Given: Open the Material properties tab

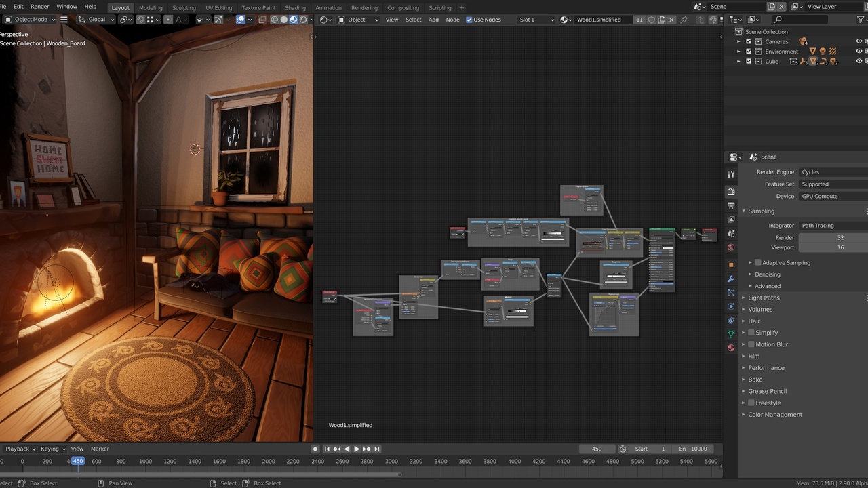Looking at the screenshot, I should pyautogui.click(x=731, y=348).
